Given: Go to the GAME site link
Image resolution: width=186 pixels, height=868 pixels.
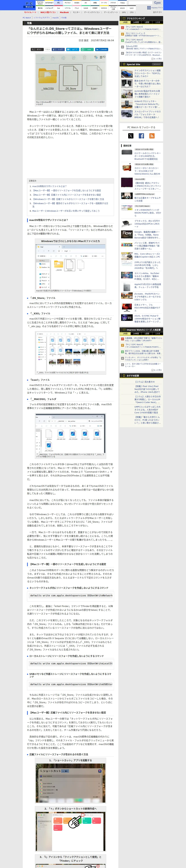Looking at the screenshot, I should [86, 8].
